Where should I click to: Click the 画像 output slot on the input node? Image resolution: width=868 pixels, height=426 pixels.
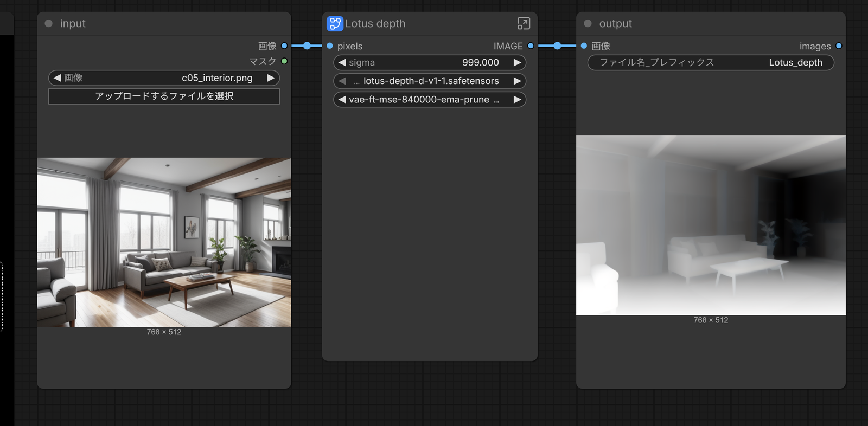pyautogui.click(x=284, y=46)
